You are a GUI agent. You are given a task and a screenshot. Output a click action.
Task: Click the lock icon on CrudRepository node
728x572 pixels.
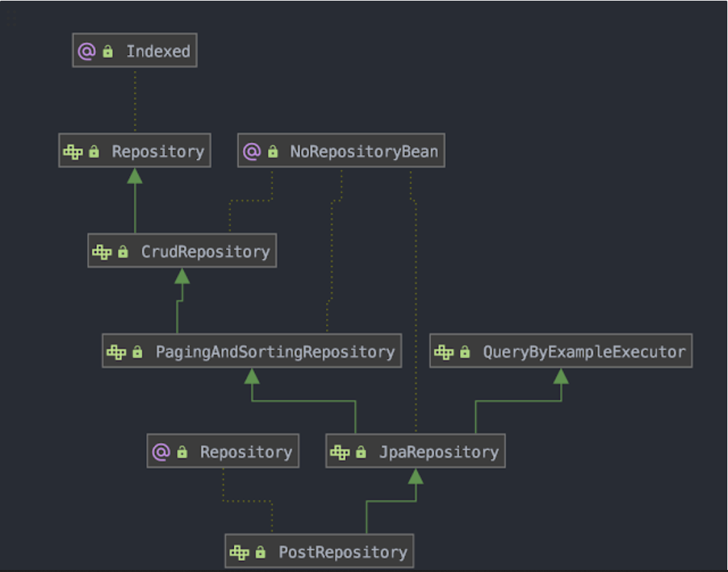(123, 252)
